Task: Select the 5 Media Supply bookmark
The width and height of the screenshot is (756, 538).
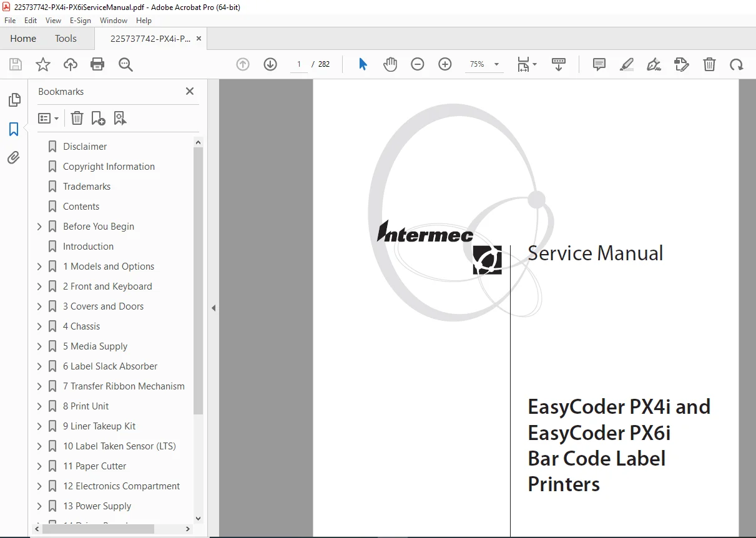Action: 95,346
